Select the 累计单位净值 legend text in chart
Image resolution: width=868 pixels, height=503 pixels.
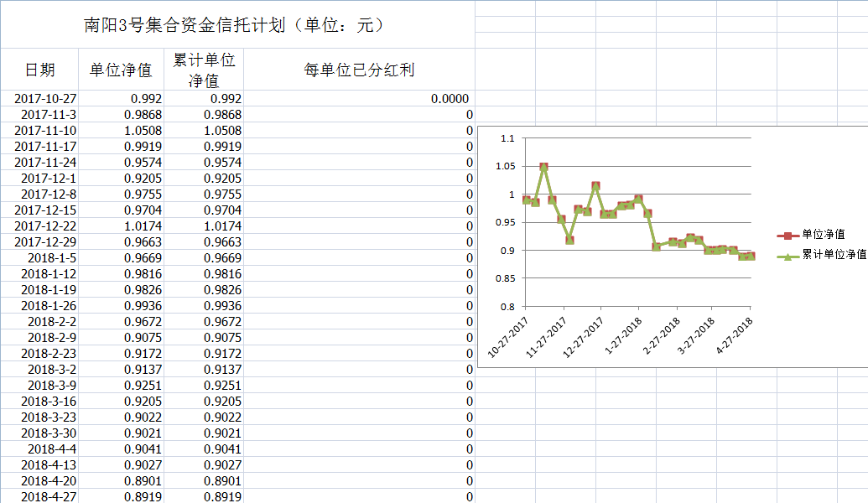834,255
